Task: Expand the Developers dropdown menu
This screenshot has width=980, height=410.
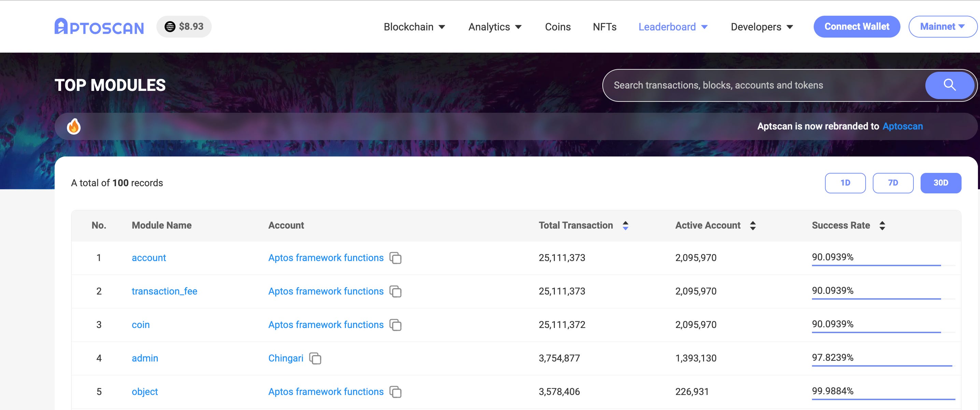Action: point(762,27)
